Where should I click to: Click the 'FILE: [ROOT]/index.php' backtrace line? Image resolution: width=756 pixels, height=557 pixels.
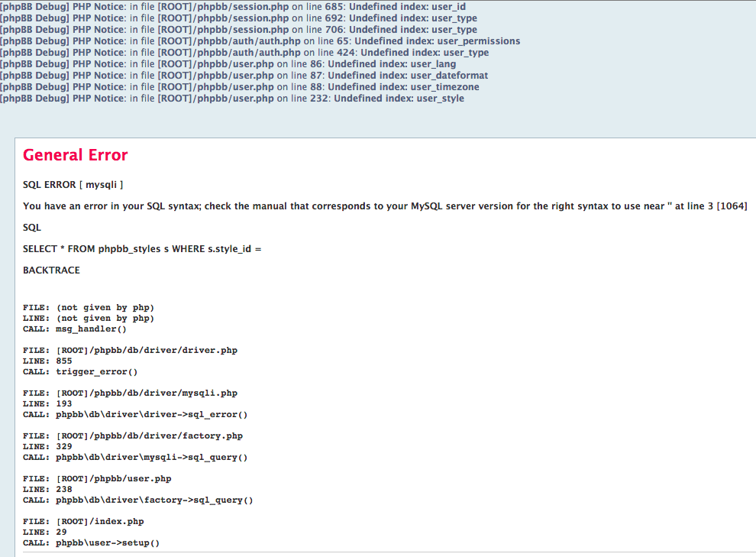click(83, 521)
